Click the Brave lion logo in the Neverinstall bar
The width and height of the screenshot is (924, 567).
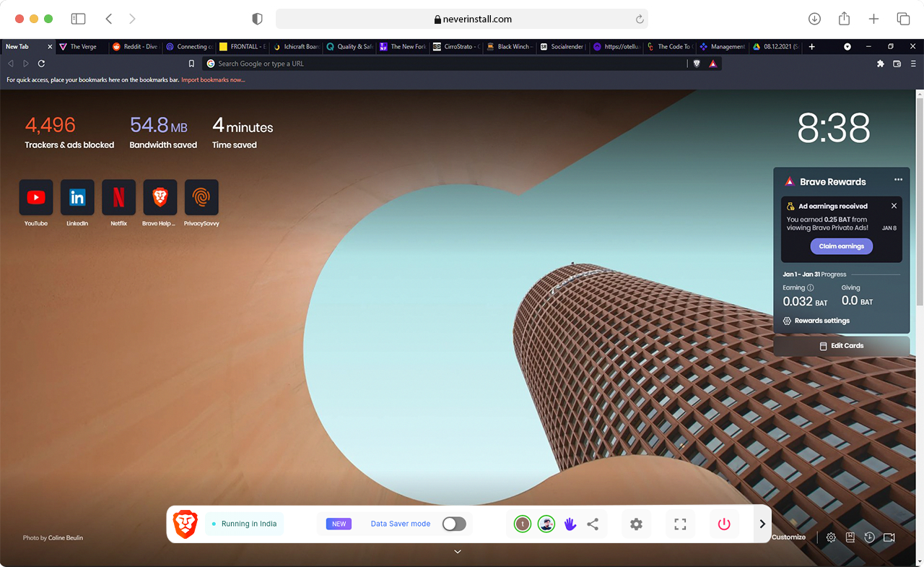point(186,524)
